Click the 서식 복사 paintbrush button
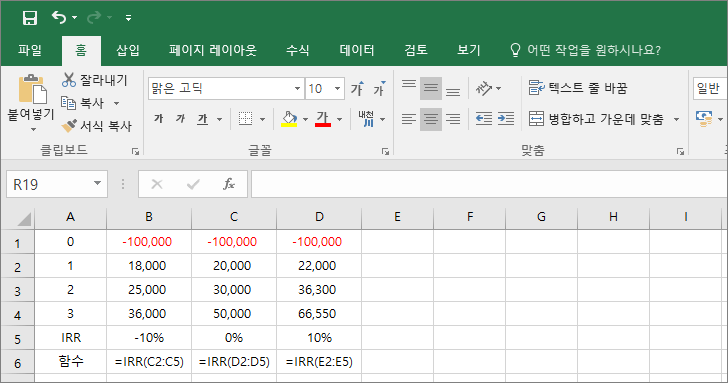 click(97, 125)
